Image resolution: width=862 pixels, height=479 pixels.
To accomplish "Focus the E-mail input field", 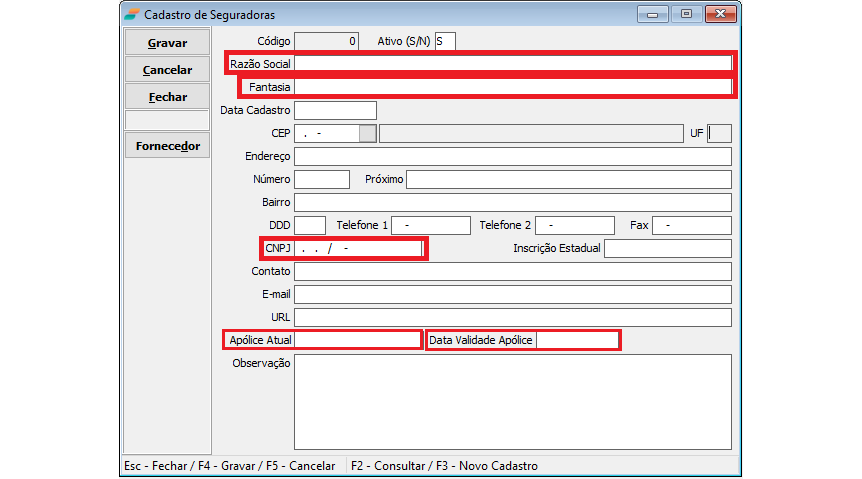I will (x=513, y=294).
